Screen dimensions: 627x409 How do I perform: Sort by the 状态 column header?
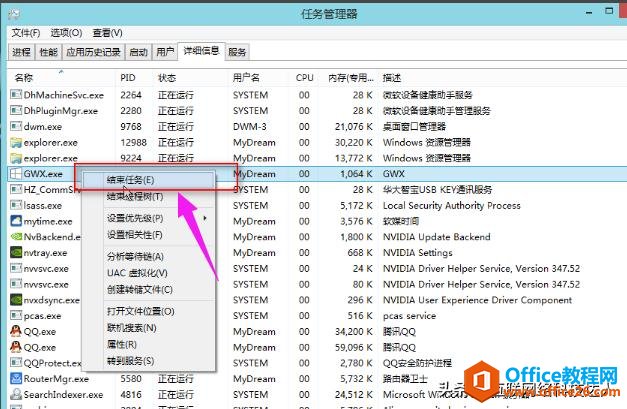[x=190, y=78]
